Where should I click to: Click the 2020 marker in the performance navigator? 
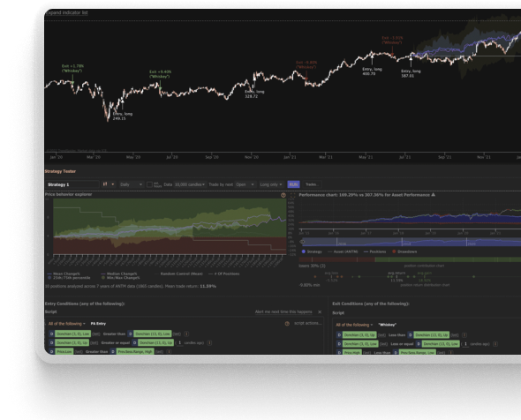click(472, 244)
